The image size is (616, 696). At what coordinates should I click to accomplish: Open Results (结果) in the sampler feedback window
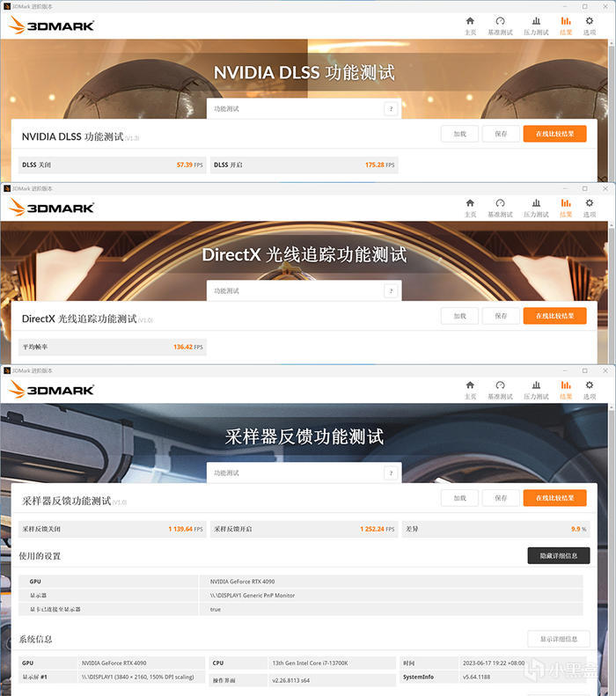click(566, 390)
